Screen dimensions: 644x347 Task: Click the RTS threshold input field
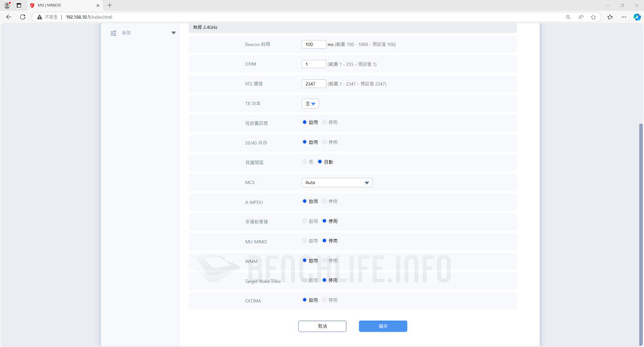pyautogui.click(x=314, y=84)
